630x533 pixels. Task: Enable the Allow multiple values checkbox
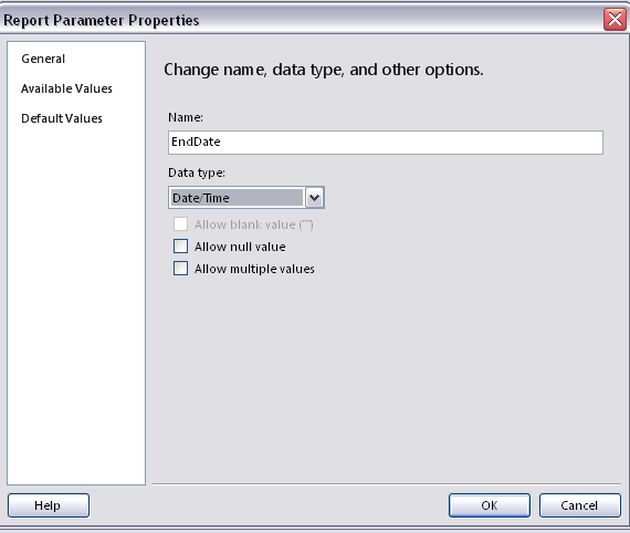(x=181, y=269)
